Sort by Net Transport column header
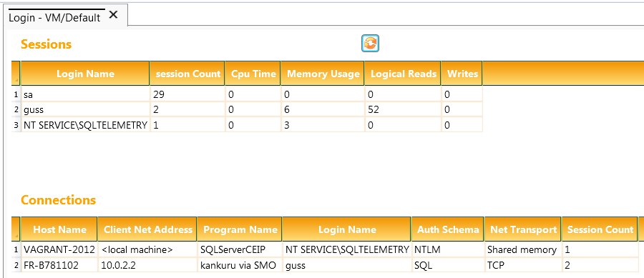644x278 pixels. (523, 229)
